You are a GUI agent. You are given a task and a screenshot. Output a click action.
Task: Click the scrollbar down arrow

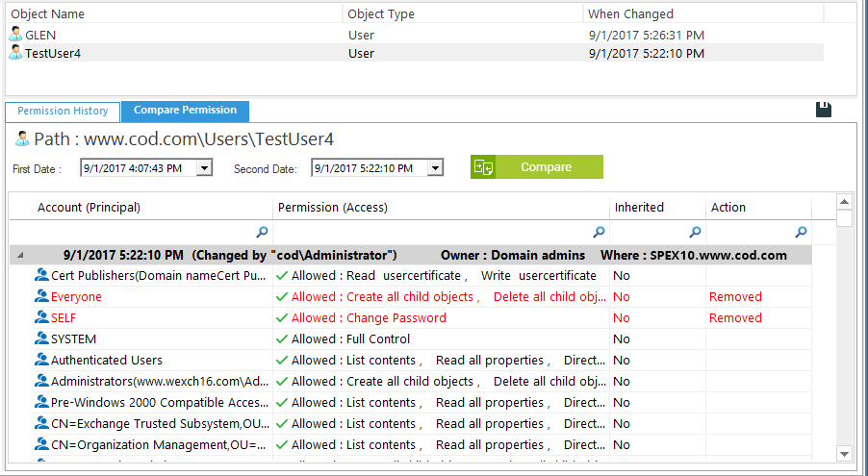click(844, 454)
